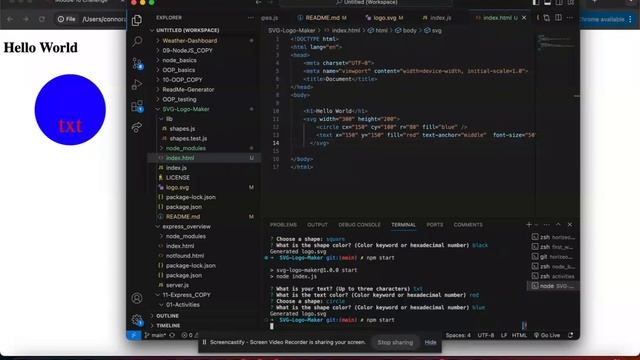
Task: Open the OUTPUT panel tab
Action: [317, 225]
